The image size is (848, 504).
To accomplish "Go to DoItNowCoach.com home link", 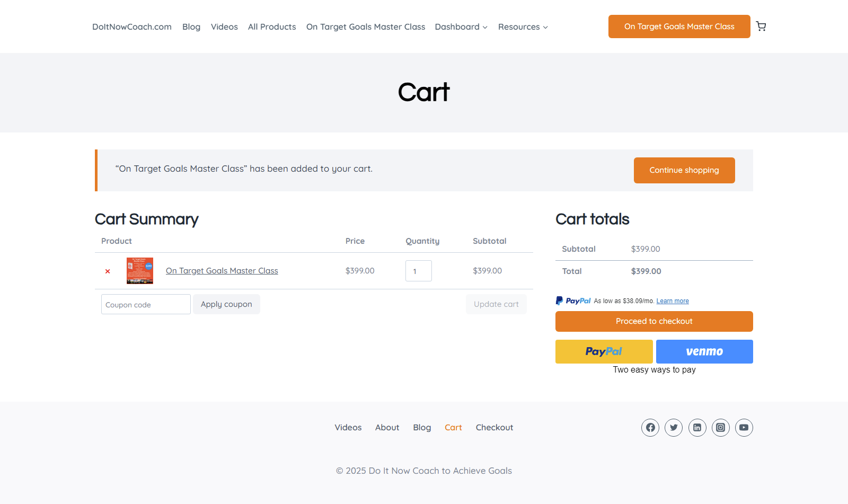I will [x=132, y=26].
